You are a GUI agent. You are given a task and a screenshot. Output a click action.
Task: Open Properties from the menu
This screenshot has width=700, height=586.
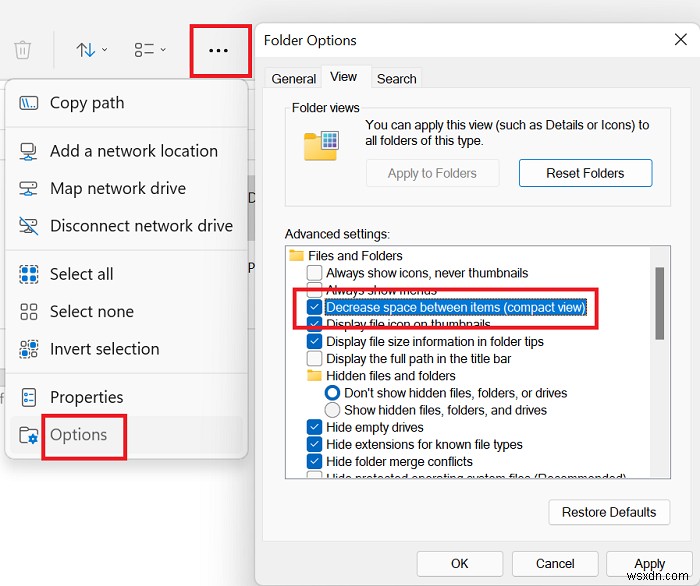(x=126, y=397)
